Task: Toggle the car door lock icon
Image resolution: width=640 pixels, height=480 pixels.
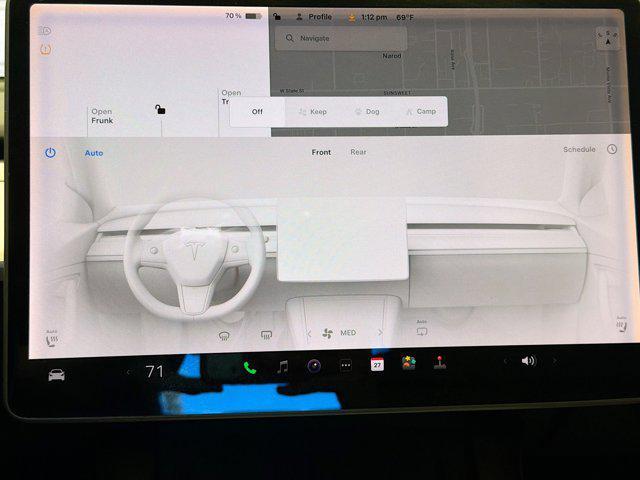Action: pyautogui.click(x=160, y=109)
